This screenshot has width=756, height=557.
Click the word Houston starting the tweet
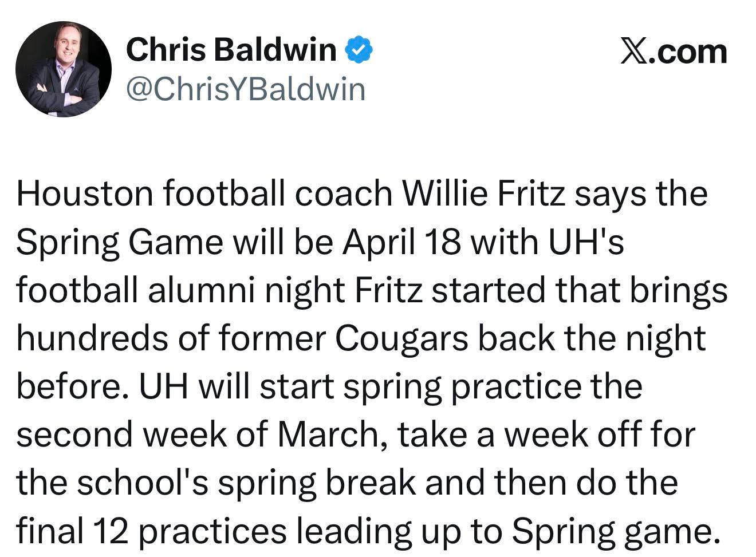pyautogui.click(x=86, y=193)
